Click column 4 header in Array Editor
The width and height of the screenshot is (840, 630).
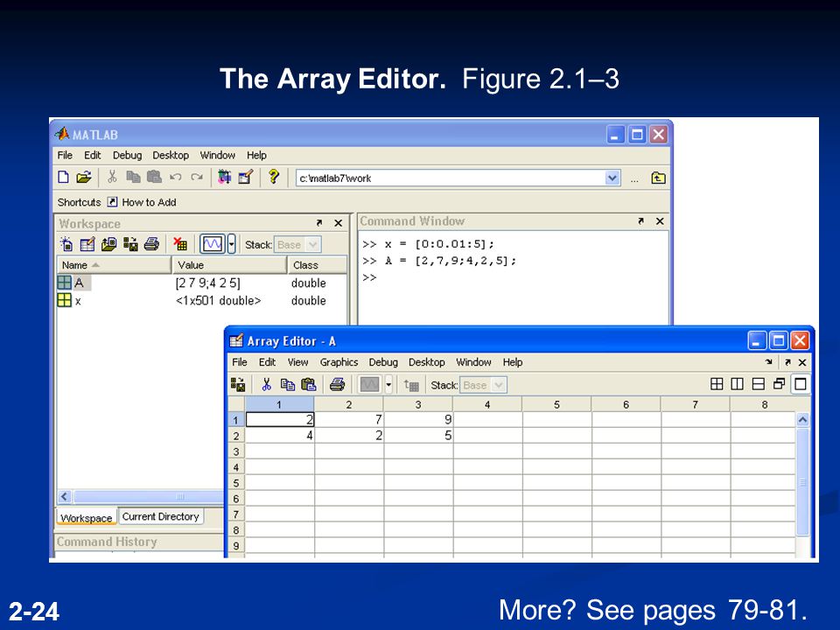(x=487, y=404)
